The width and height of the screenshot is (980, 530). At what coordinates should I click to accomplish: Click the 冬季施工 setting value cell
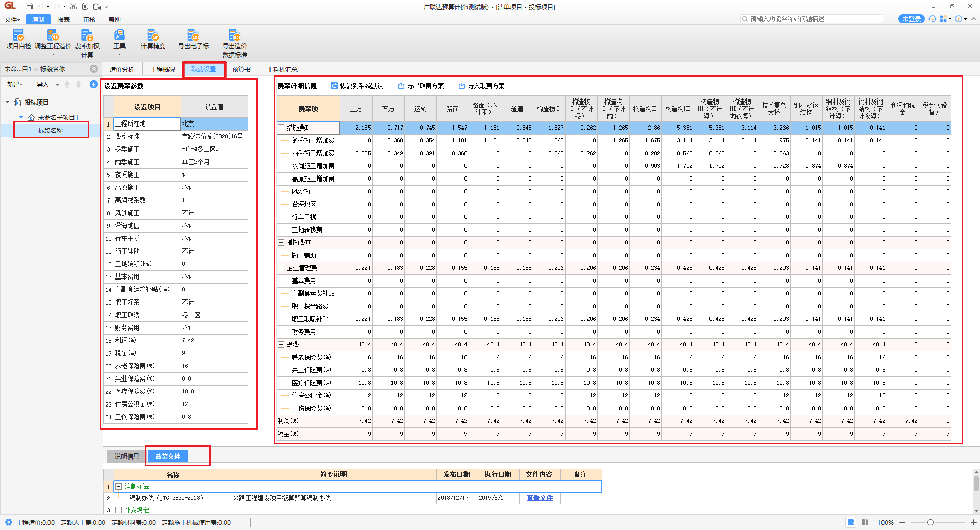click(214, 149)
